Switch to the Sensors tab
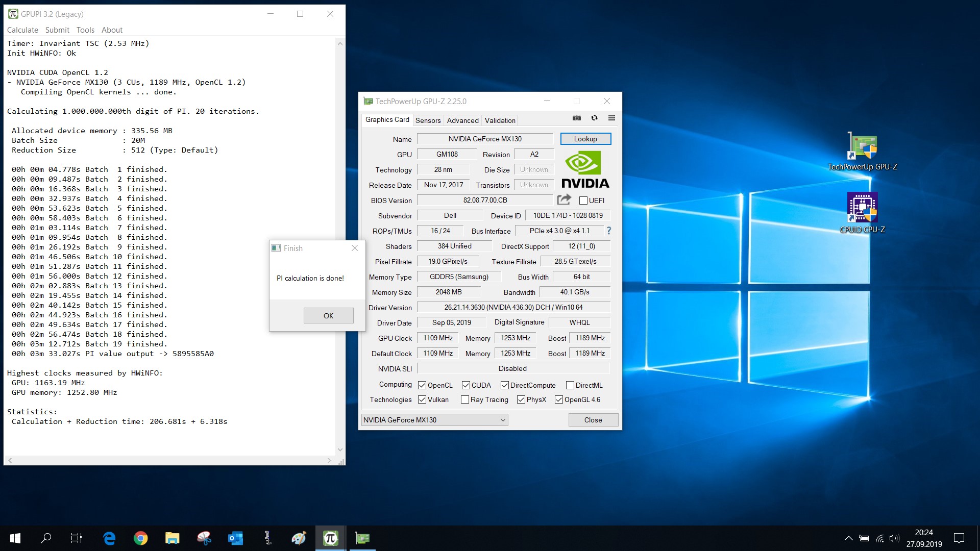Viewport: 980px width, 551px height. point(428,120)
